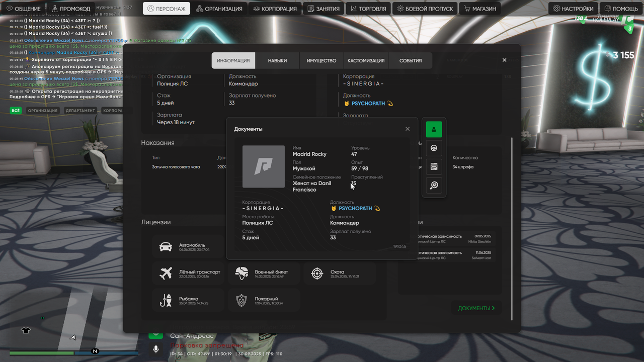Viewport: 644px width, 362px height.
Task: Click the Женат на Danil Francisco text
Action: coord(312,187)
